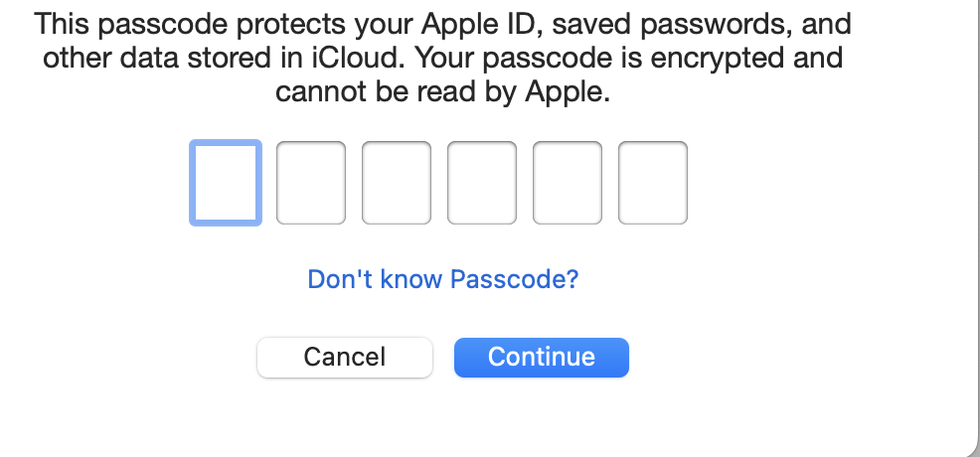The image size is (980, 457).
Task: Click the fourth box from the left
Action: [482, 183]
